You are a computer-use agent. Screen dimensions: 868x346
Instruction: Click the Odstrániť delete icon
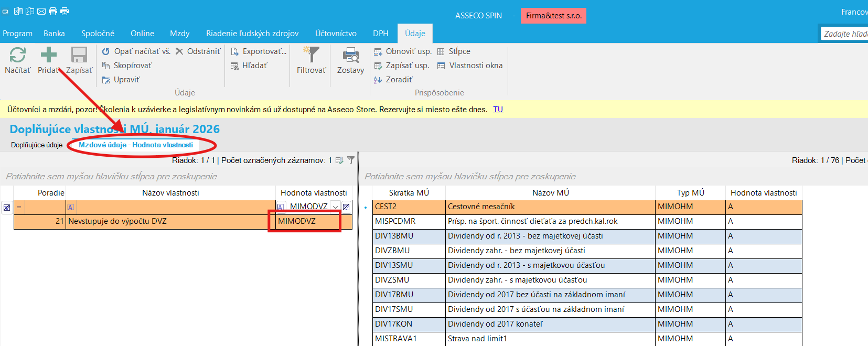click(x=179, y=51)
